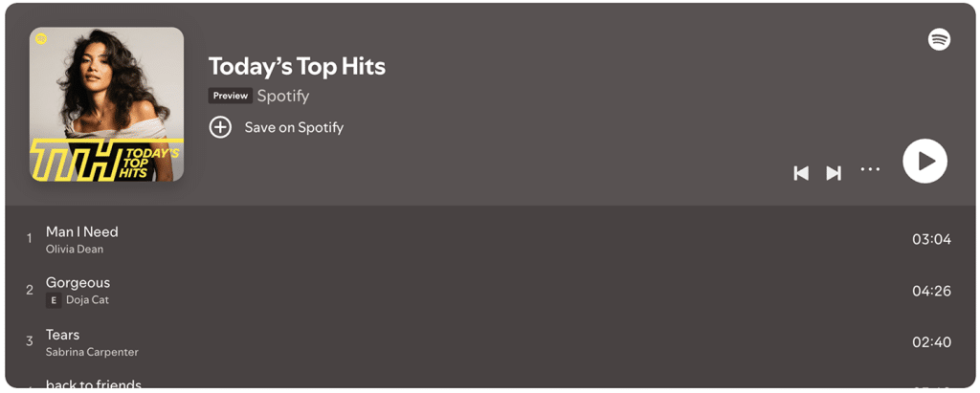This screenshot has height=393, width=980.
Task: Skip to the previous track
Action: (801, 173)
